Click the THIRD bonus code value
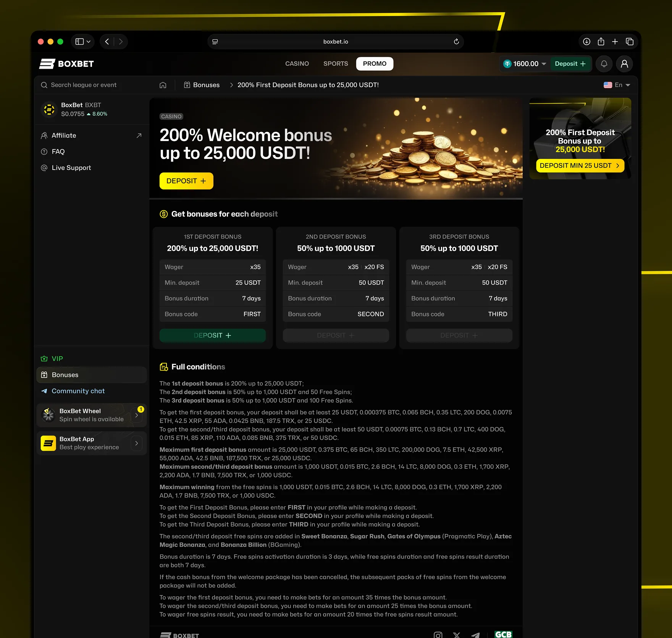The height and width of the screenshot is (638, 672). [498, 314]
